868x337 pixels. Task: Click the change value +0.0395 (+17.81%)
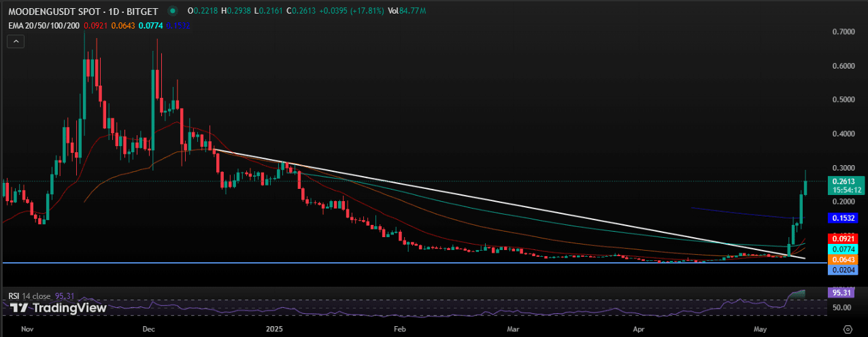[353, 11]
